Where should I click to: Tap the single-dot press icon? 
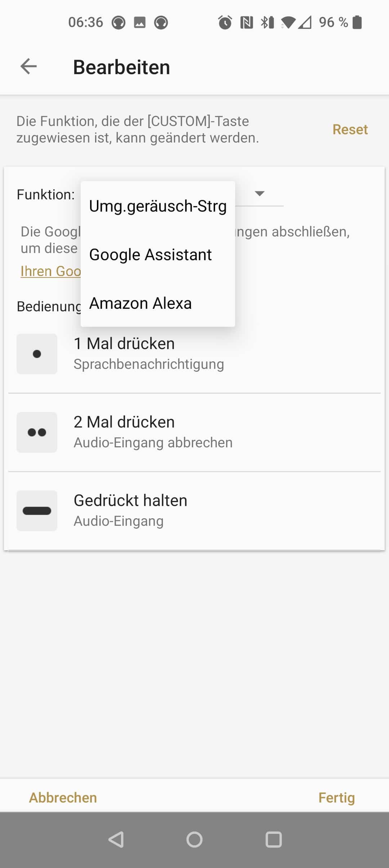[x=37, y=354]
